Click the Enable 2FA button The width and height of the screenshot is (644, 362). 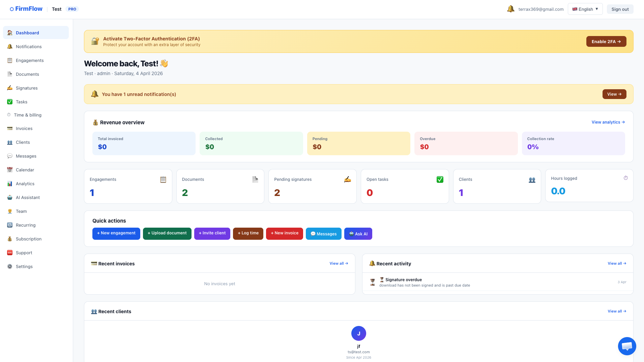click(x=606, y=41)
